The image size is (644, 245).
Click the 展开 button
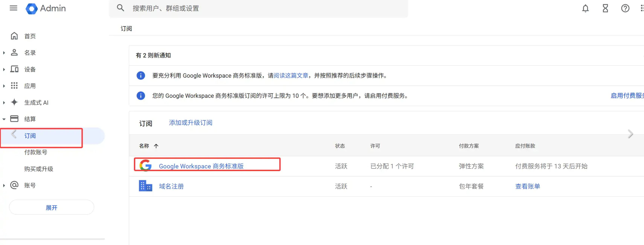[52, 207]
